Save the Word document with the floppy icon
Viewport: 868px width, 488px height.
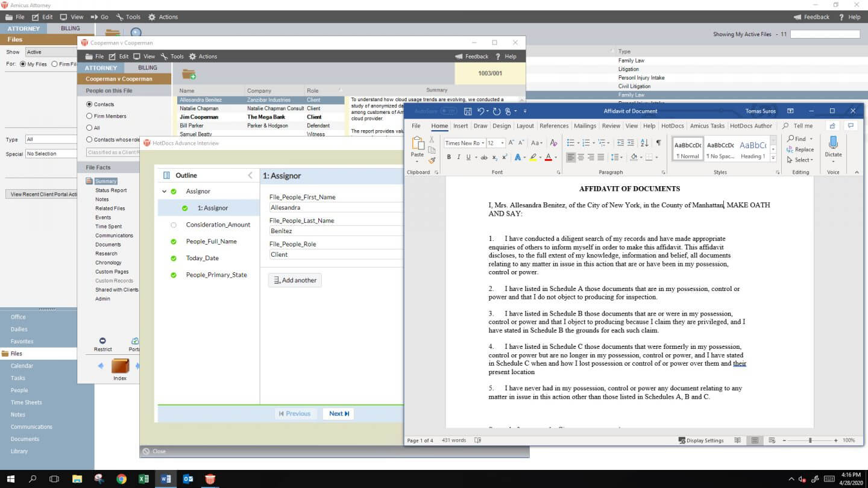pyautogui.click(x=468, y=111)
